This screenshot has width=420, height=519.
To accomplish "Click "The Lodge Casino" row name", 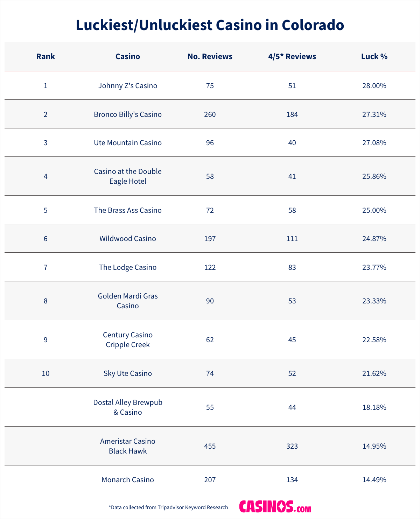I will 128,267.
